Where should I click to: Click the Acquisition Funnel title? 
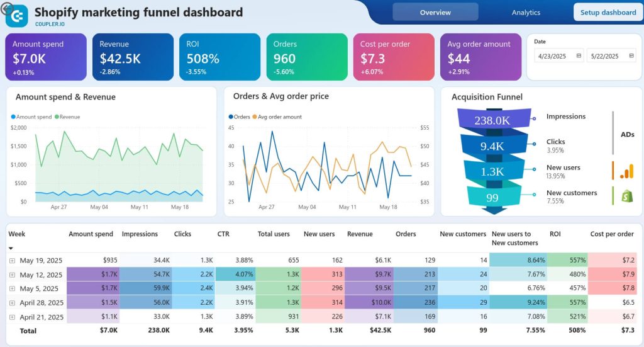pyautogui.click(x=487, y=97)
